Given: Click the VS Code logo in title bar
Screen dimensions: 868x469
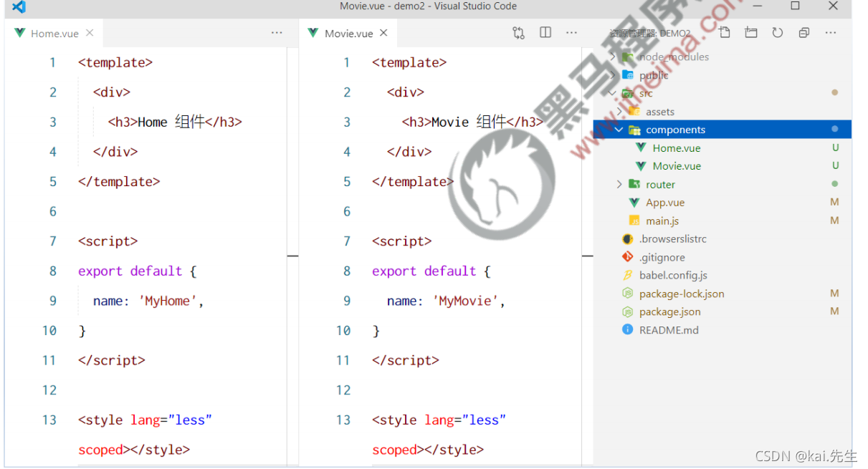Looking at the screenshot, I should (x=19, y=7).
